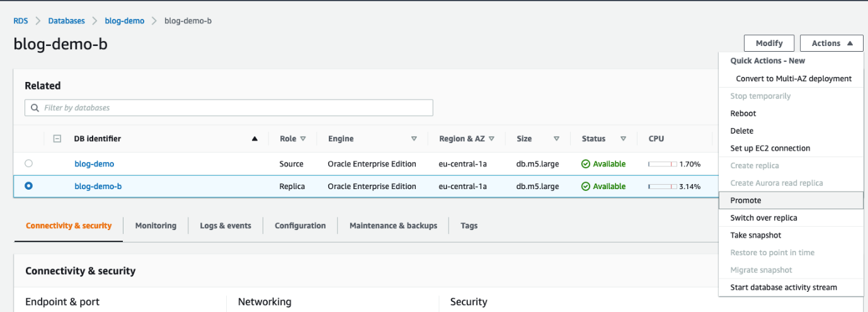Screen dimensions: 868x312
Task: Click db.m5.large size in blog-demo-b row
Action: tap(537, 187)
